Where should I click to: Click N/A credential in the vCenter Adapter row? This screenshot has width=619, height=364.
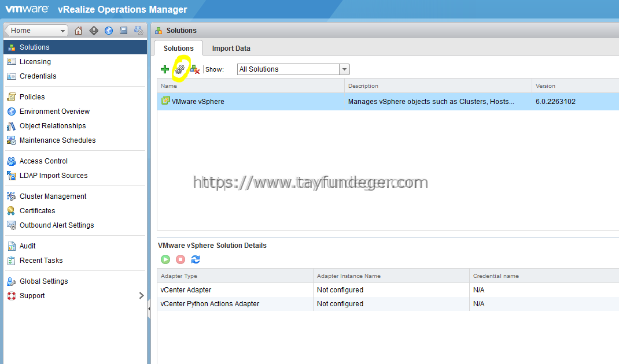tap(479, 290)
